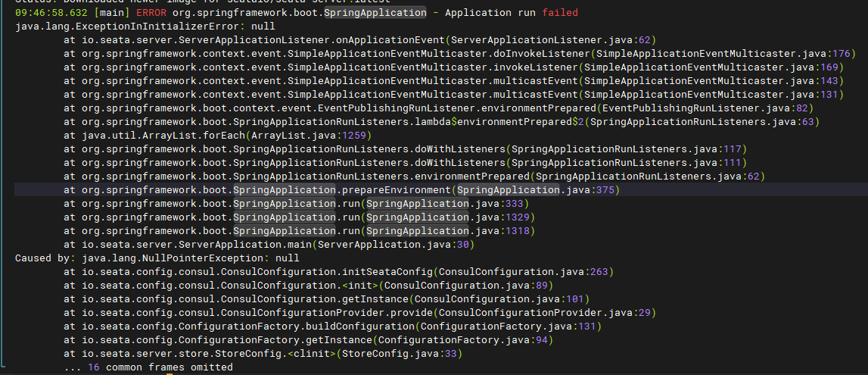Image resolution: width=868 pixels, height=375 pixels.
Task: Open ServerApplicationListener.java:62 source link
Action: click(x=552, y=40)
